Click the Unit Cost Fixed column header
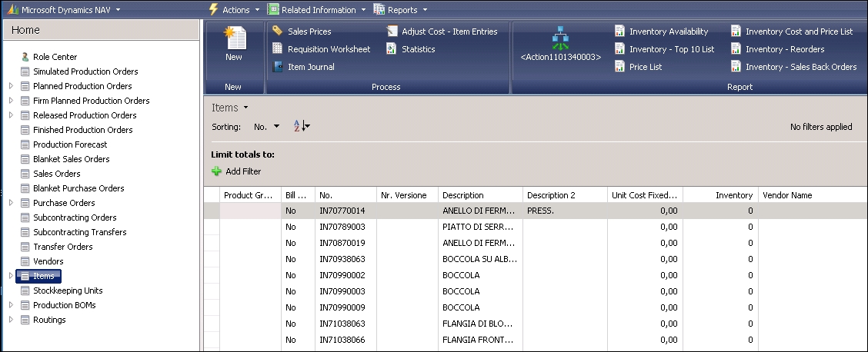The image size is (868, 352). tap(644, 195)
